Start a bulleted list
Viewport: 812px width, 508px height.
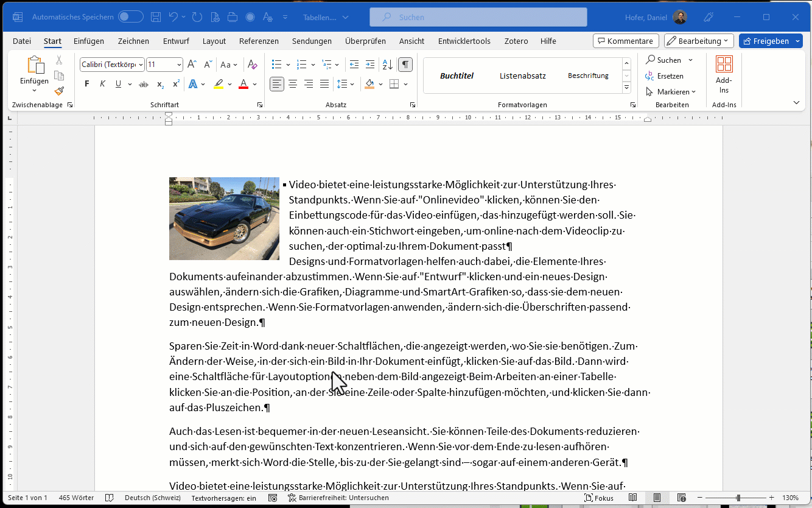(x=276, y=65)
